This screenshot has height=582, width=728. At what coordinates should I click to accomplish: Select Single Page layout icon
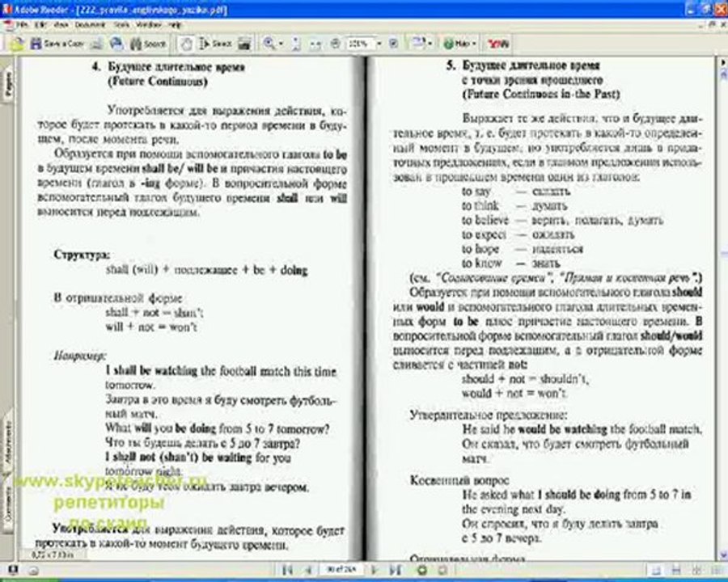coord(656,570)
